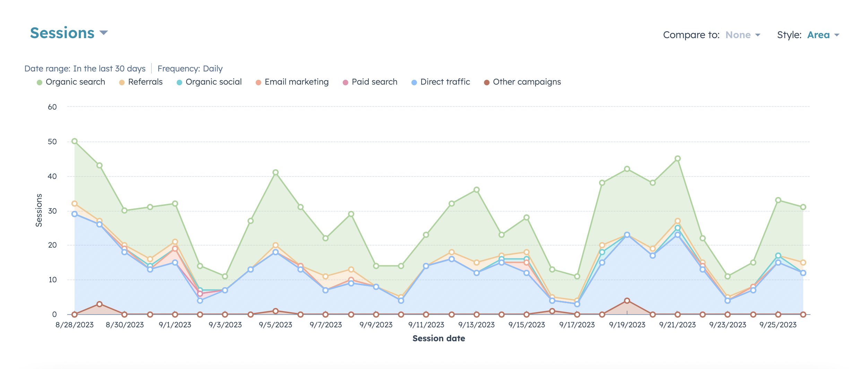Toggle the Referrals legend series

tap(141, 82)
